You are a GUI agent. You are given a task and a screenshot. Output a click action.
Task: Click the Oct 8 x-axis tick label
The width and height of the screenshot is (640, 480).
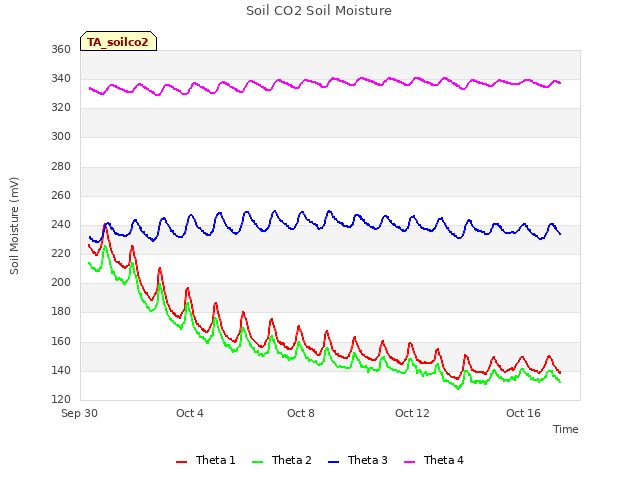[301, 413]
